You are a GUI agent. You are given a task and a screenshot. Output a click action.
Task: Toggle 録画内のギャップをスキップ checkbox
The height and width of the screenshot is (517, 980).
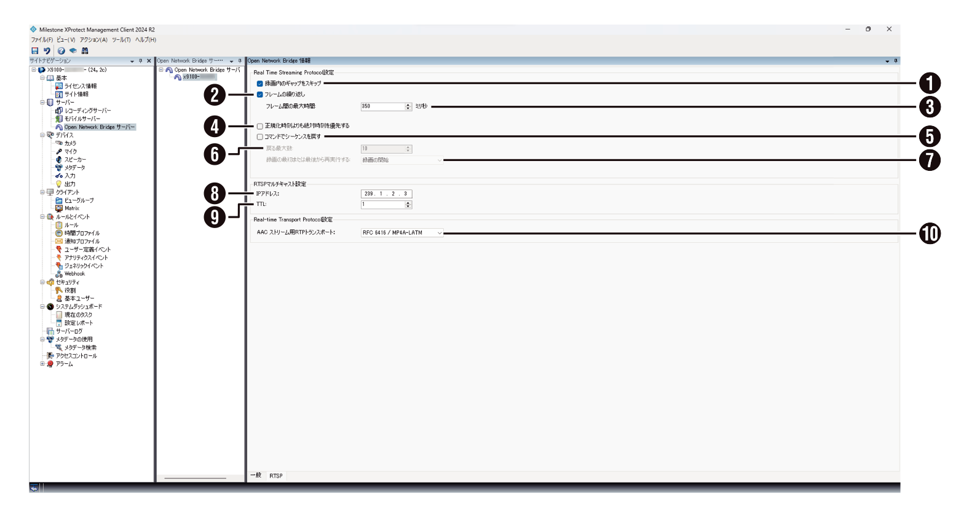click(x=260, y=84)
